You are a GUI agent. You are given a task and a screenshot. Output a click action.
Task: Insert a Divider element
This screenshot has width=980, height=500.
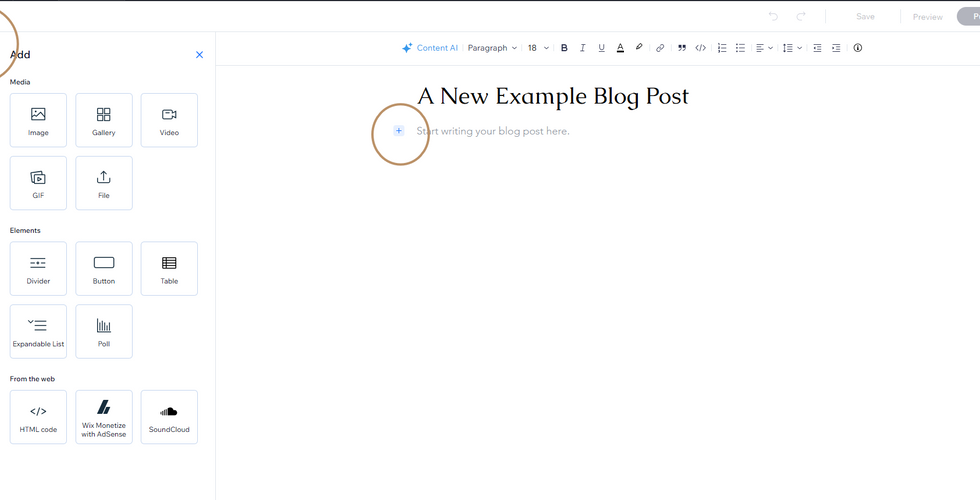(38, 269)
